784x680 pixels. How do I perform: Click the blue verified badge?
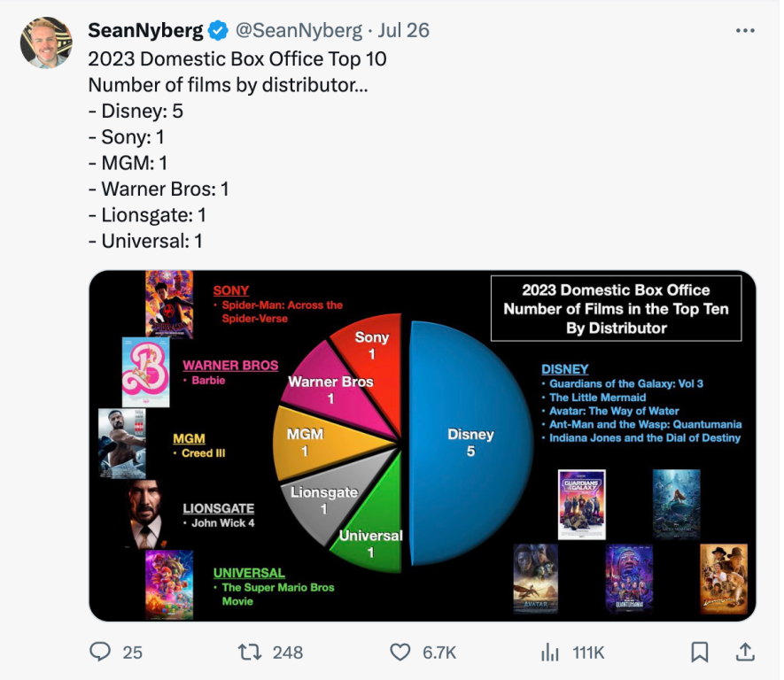point(218,30)
